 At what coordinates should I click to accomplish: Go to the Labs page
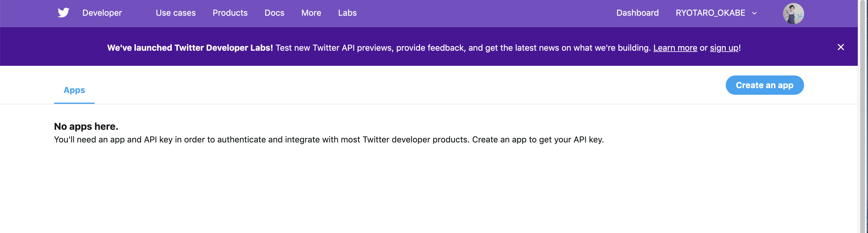[347, 13]
